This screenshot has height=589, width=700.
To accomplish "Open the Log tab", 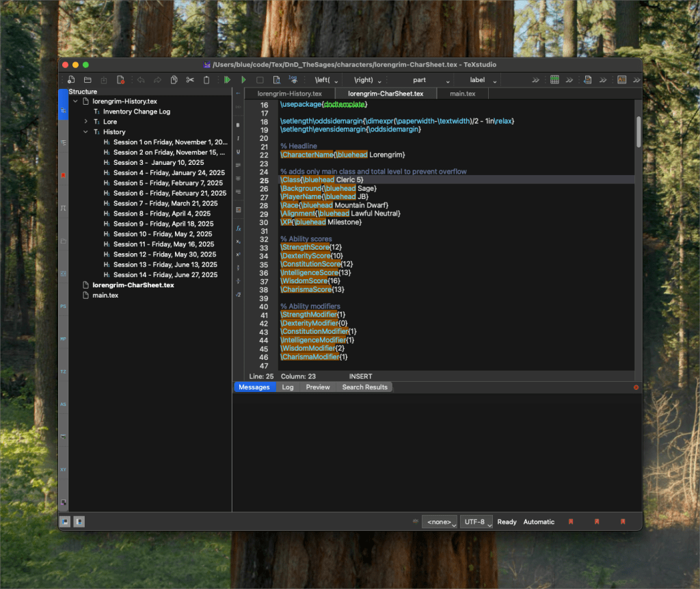I will pyautogui.click(x=288, y=387).
